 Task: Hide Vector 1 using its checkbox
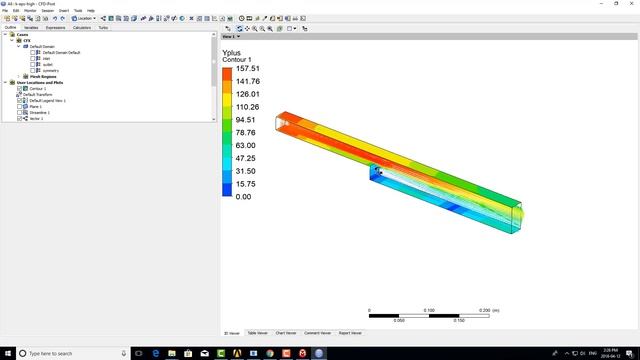pos(19,118)
